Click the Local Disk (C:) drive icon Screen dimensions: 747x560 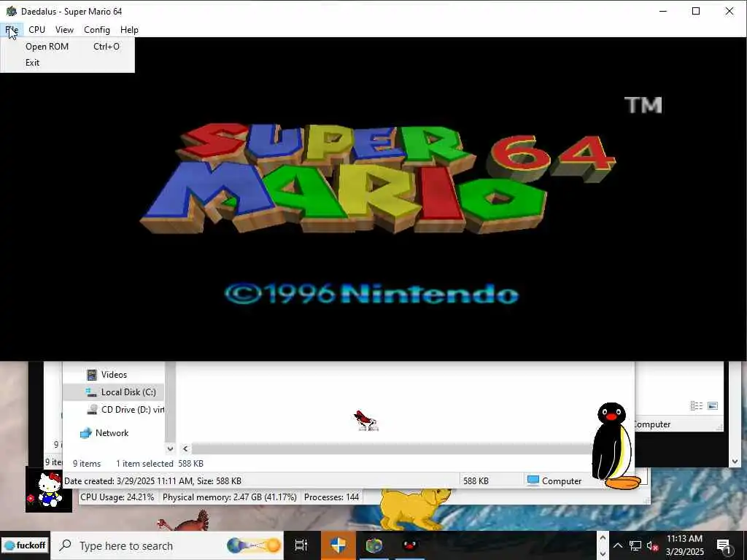coord(91,392)
